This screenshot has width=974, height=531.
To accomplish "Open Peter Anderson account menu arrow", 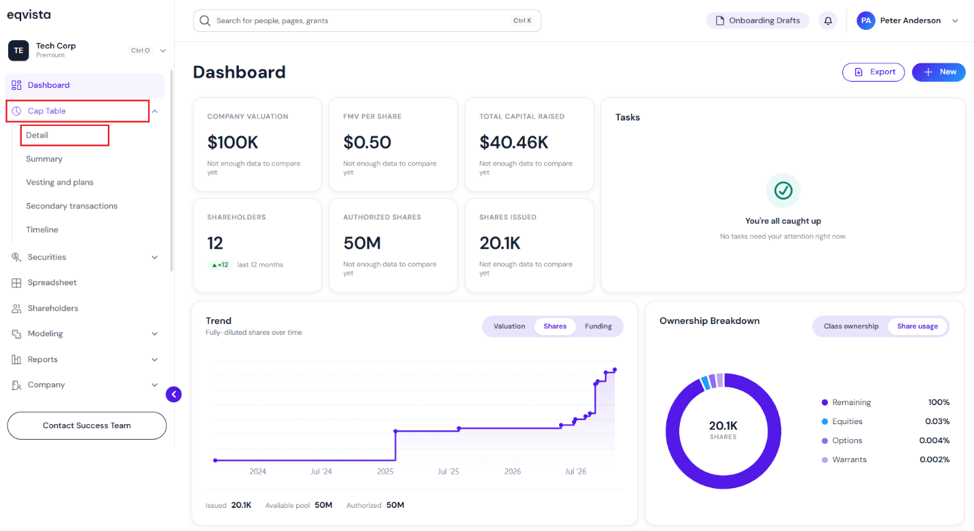I will coord(955,20).
